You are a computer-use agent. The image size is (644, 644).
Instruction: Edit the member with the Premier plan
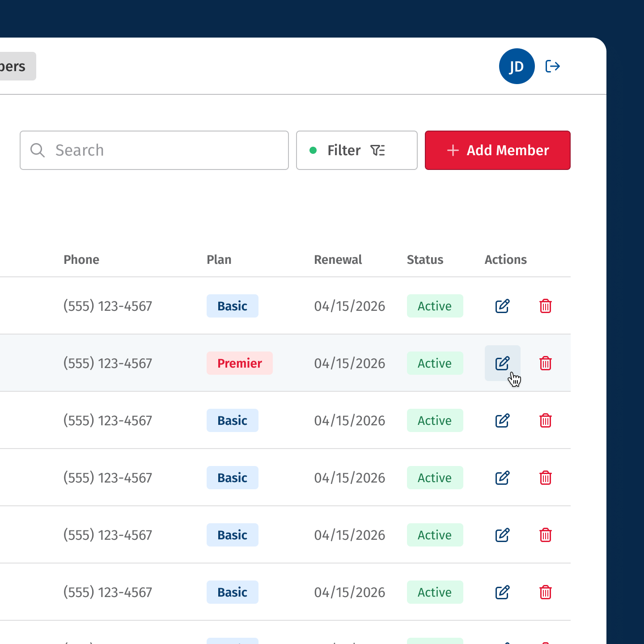502,363
